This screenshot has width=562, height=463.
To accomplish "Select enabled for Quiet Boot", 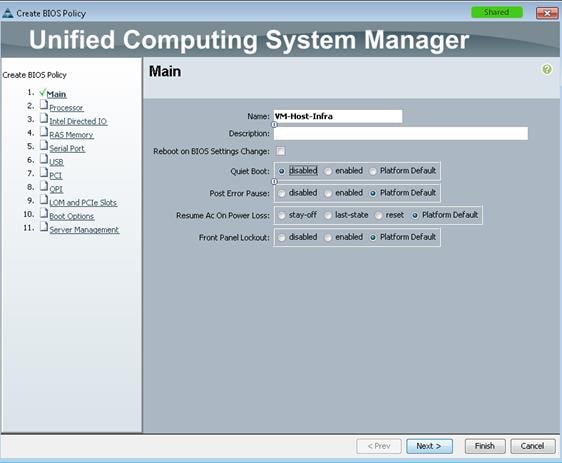I will click(x=328, y=171).
